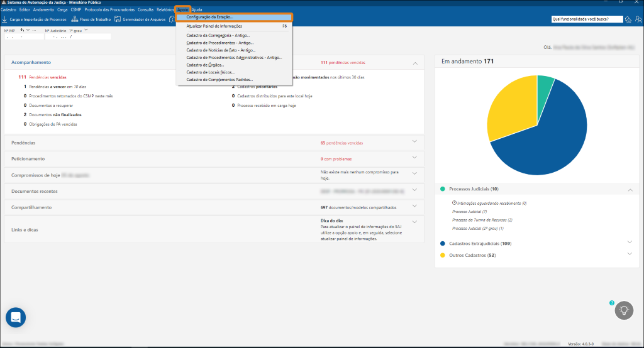Open the Andamento menu
644x348 pixels.
pyautogui.click(x=43, y=9)
